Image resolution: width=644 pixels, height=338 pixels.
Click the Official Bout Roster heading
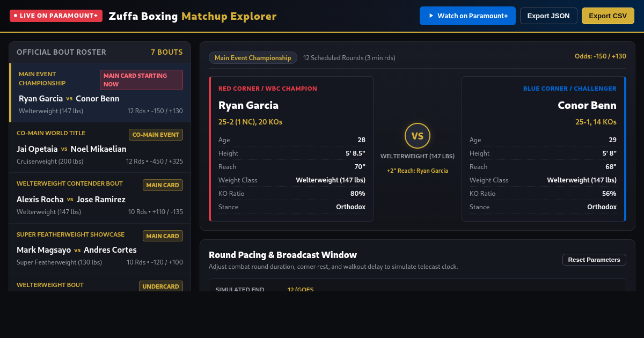[61, 52]
